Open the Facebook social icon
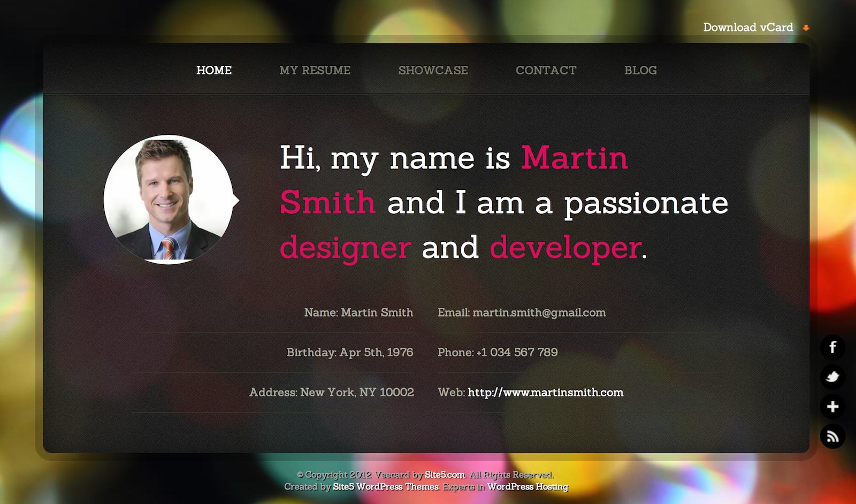The height and width of the screenshot is (504, 856). click(832, 348)
